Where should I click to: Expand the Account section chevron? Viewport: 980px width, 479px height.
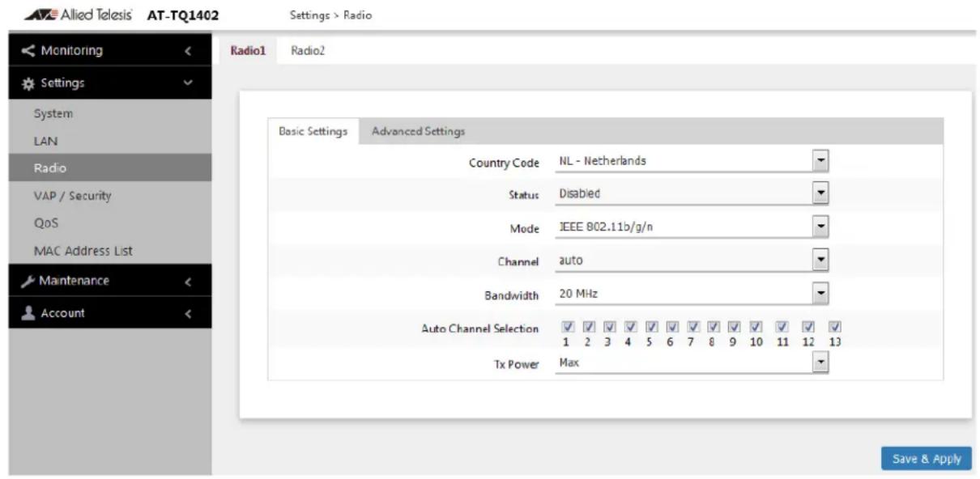pos(188,314)
